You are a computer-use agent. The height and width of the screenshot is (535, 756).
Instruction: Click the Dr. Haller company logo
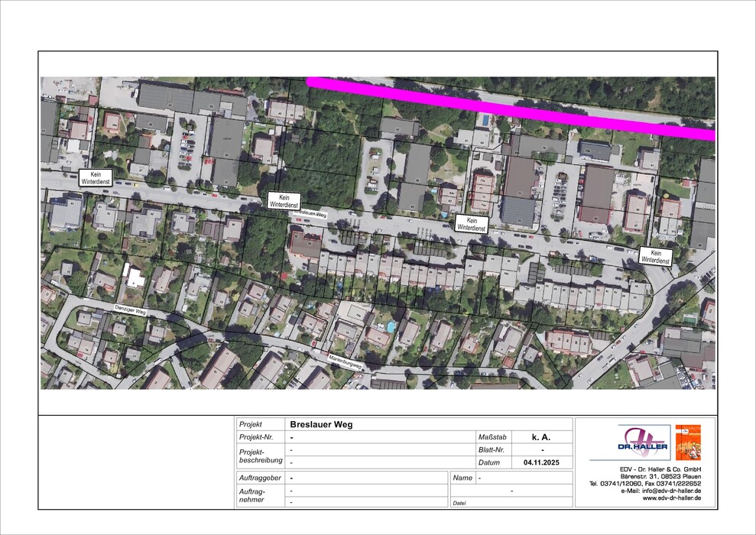(x=643, y=443)
